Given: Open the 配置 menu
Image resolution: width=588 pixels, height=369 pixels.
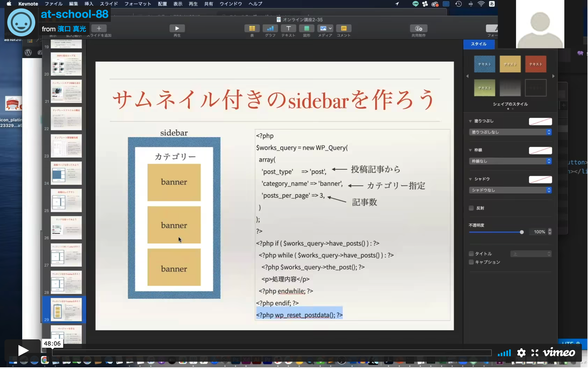Looking at the screenshot, I should click(x=162, y=4).
